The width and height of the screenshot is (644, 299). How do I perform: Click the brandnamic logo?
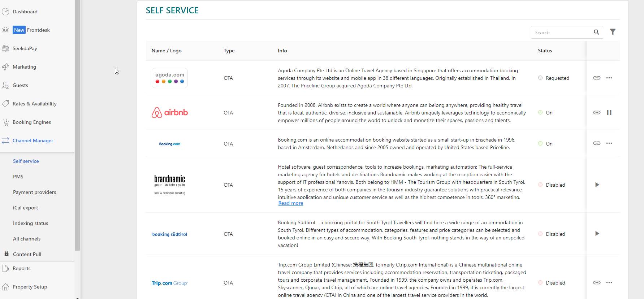[x=170, y=185]
